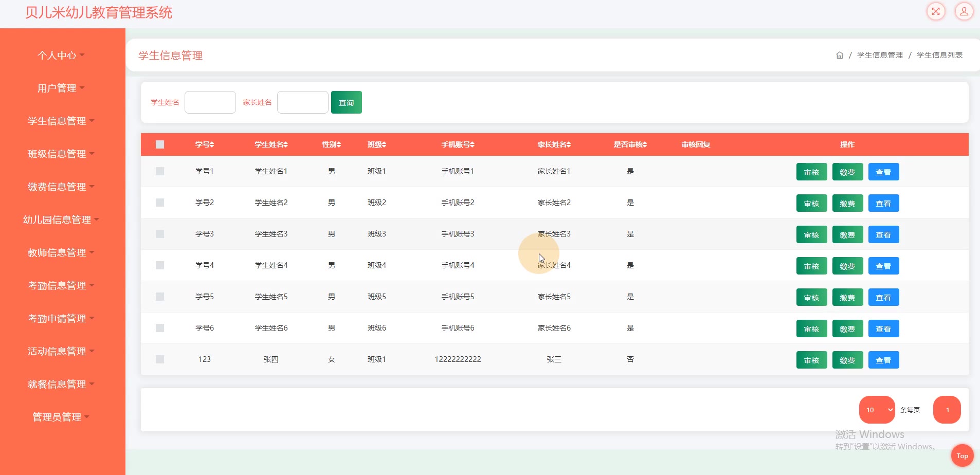
Task: Sort table by 班级 column arrows
Action: [x=384, y=144]
